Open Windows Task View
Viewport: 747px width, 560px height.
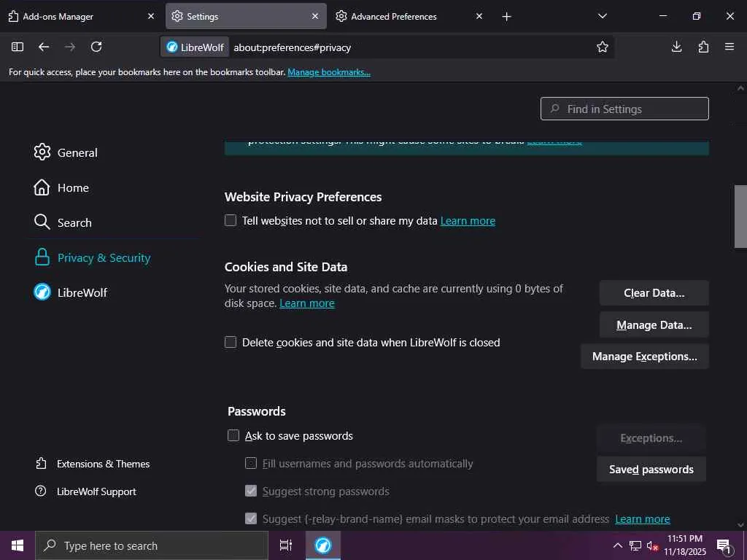286,545
